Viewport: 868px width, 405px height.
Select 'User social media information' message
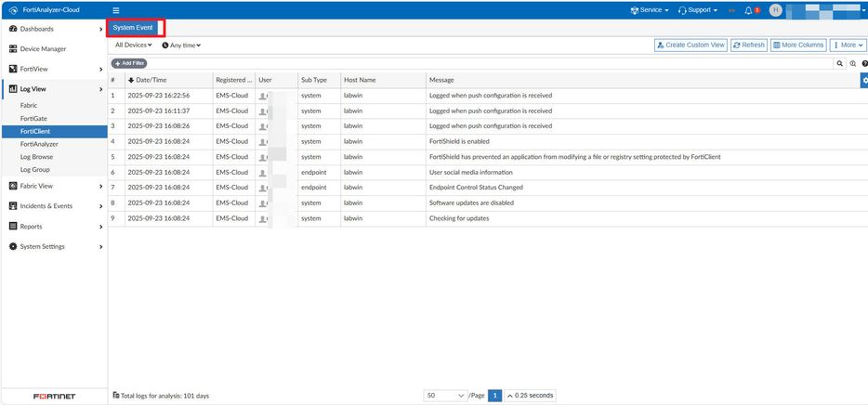coord(471,173)
